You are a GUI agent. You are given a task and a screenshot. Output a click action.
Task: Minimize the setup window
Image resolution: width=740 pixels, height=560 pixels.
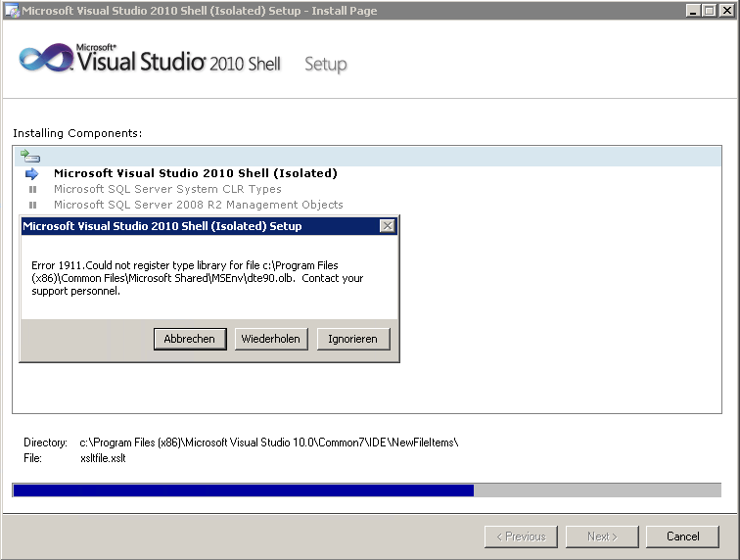[692, 11]
